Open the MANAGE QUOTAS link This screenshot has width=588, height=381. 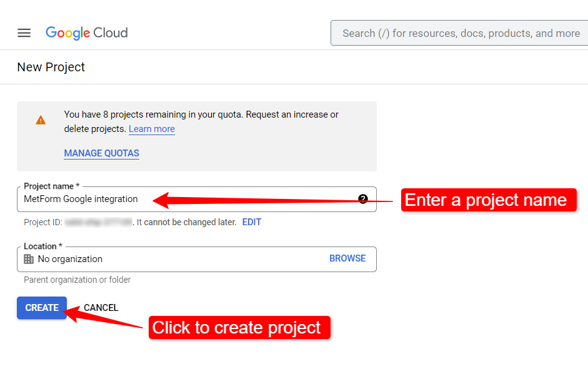click(101, 153)
